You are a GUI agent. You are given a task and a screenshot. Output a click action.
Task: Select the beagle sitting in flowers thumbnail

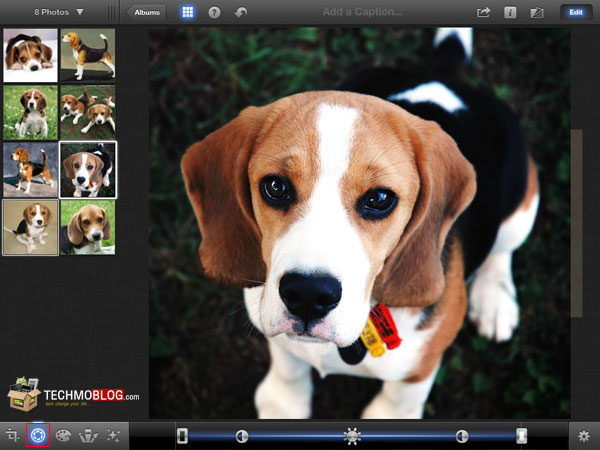[31, 112]
